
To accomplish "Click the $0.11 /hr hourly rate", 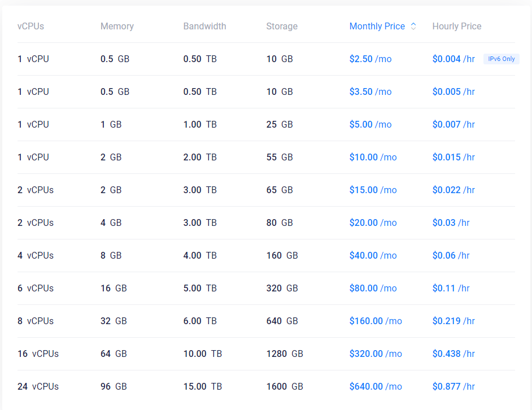I will coord(451,288).
